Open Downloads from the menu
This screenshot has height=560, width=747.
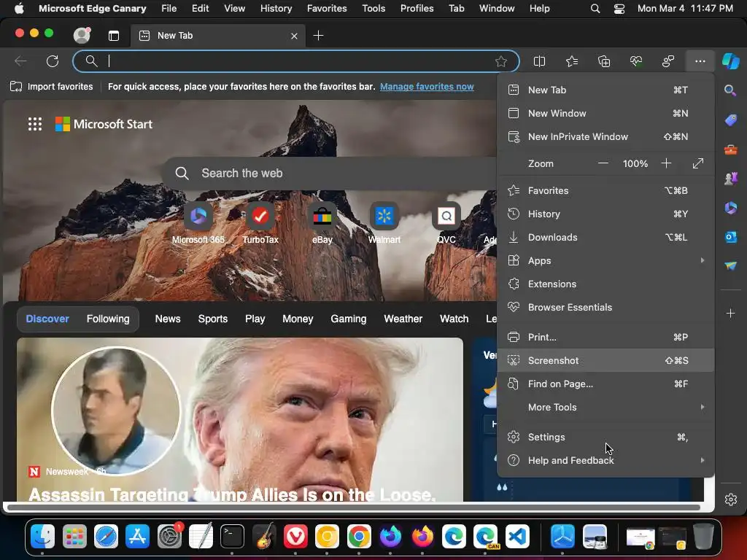coord(606,237)
